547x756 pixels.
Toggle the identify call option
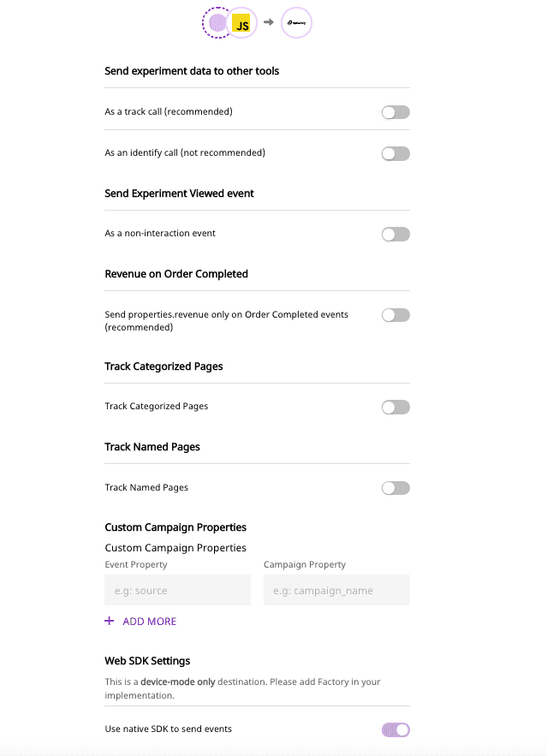[395, 153]
